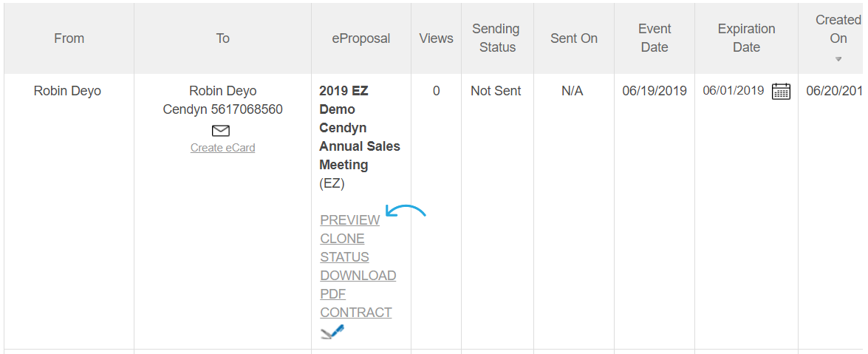Toggle the Created On sort arrow

(838, 59)
